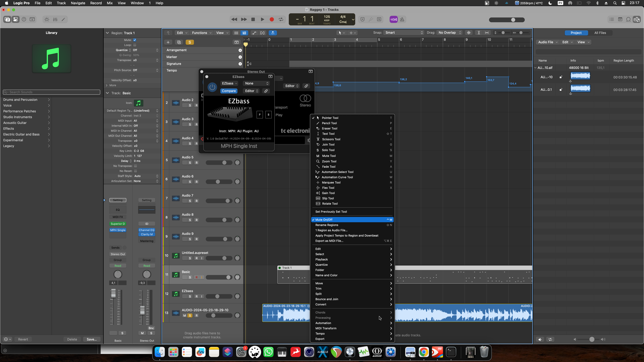Toggle the region Loop checkbox
Viewport: 644px width, 362px height.
click(135, 45)
